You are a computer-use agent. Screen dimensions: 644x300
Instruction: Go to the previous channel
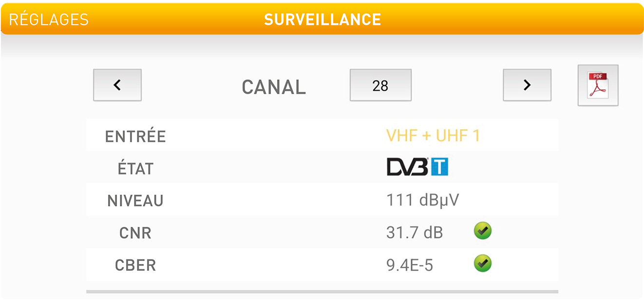coord(117,85)
